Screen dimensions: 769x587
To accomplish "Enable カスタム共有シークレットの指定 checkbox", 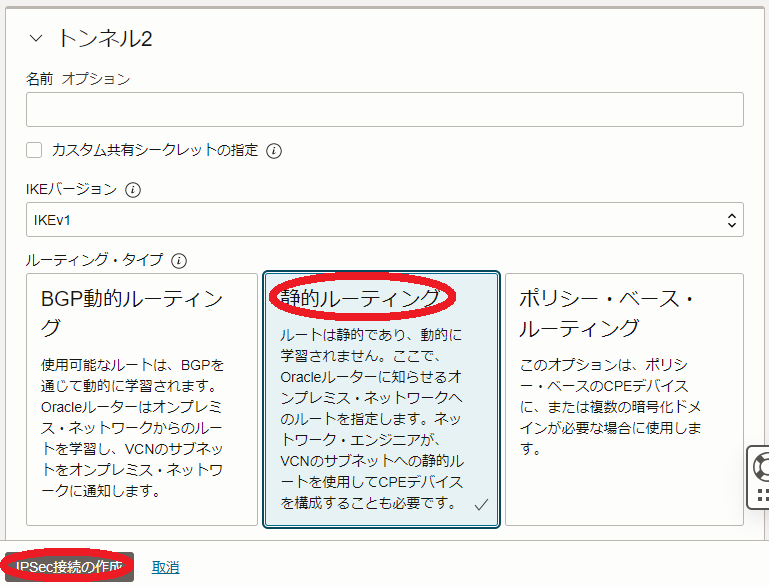I will click(34, 150).
